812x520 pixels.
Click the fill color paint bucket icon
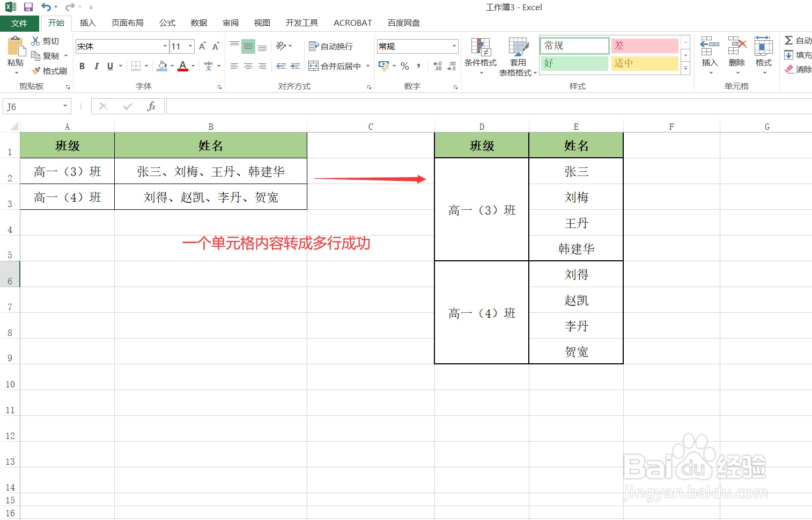[163, 66]
